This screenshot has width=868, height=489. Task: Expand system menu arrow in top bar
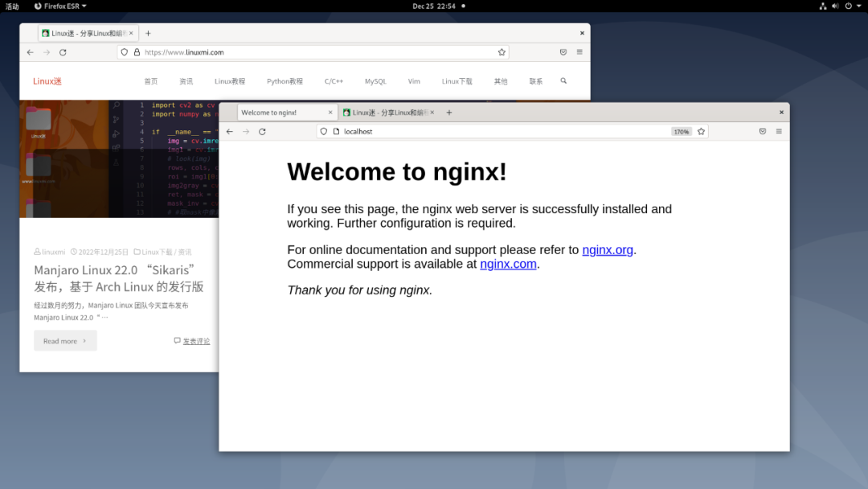tap(860, 6)
